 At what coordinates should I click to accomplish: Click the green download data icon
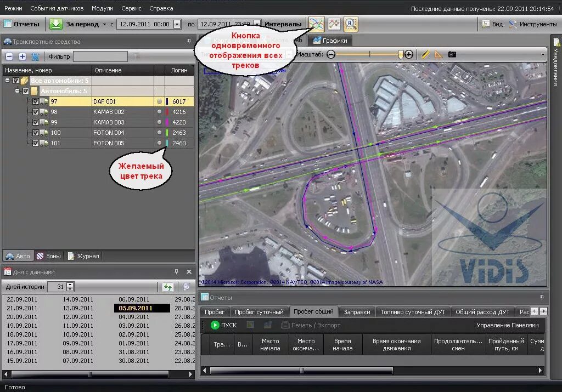point(55,24)
